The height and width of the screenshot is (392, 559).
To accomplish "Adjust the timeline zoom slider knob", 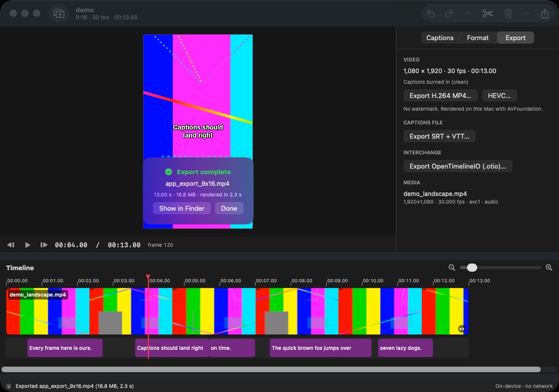I will [x=472, y=267].
